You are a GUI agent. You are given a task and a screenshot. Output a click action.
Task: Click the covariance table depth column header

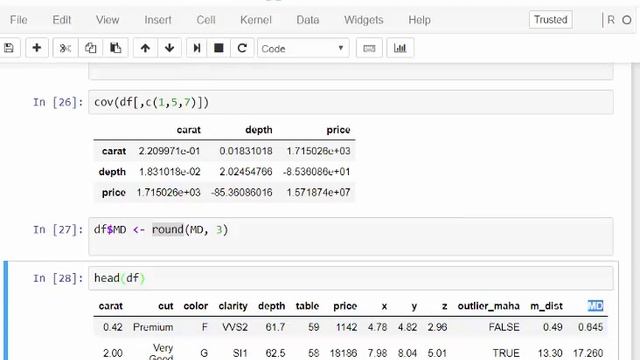pyautogui.click(x=258, y=130)
